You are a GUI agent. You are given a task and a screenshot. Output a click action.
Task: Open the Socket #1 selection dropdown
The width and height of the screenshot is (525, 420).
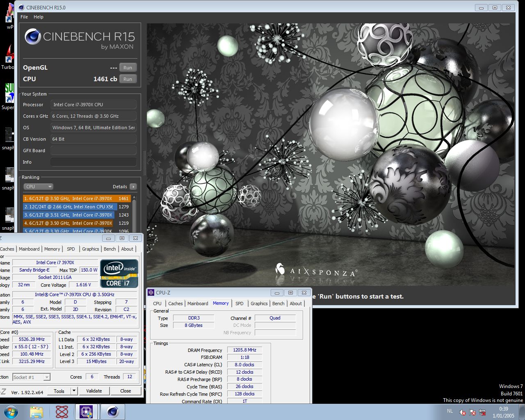[x=31, y=377]
